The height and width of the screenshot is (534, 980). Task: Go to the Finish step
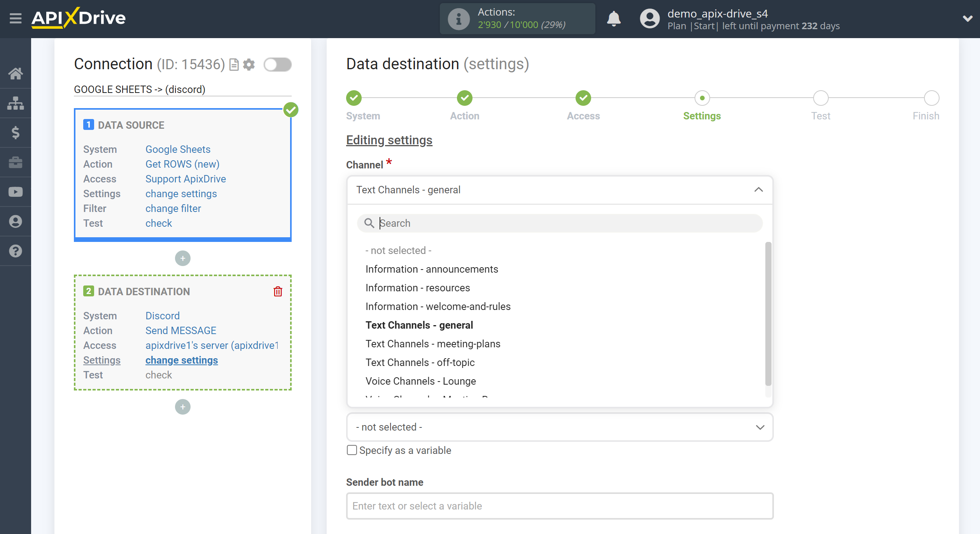click(x=932, y=98)
